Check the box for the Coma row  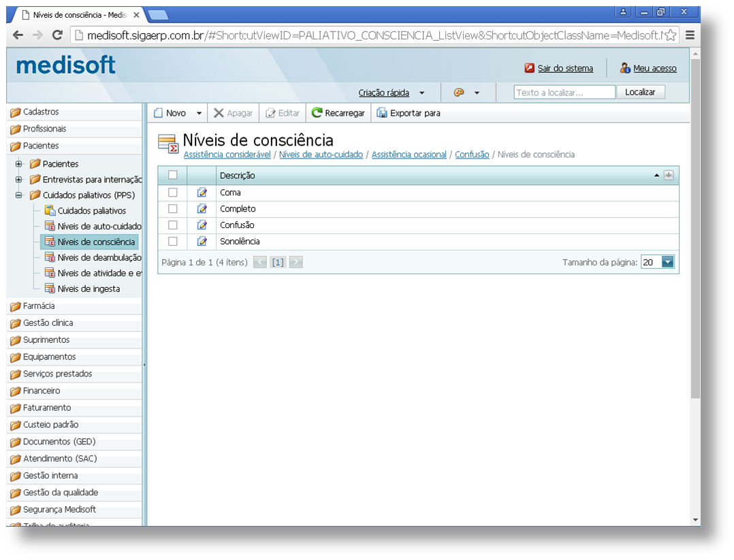(173, 193)
